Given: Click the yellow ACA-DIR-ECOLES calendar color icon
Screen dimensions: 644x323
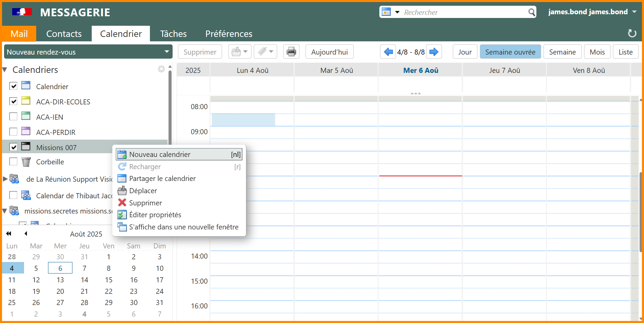Looking at the screenshot, I should point(26,101).
